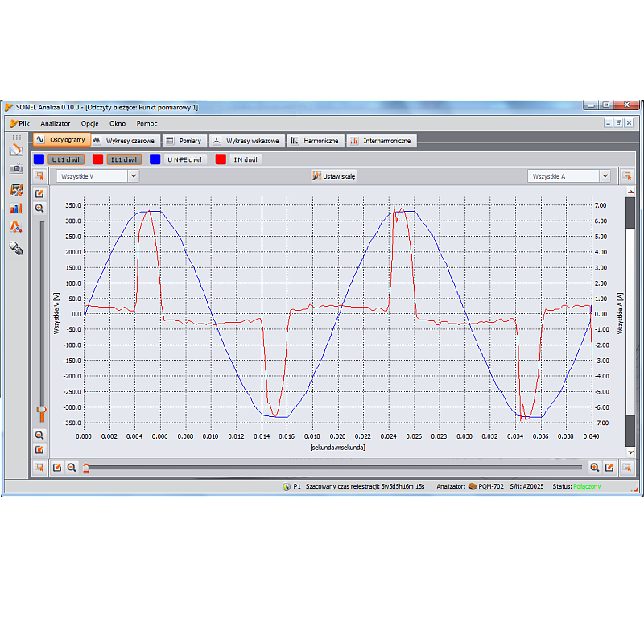Click the bar chart icon in left sidebar
This screenshot has height=644, width=644.
click(x=16, y=208)
